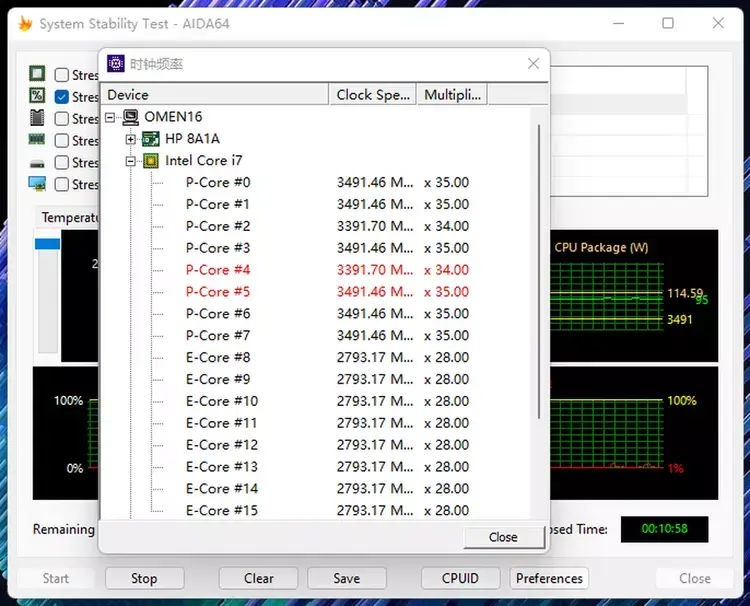Open the CPUID panel
This screenshot has height=606, width=750.
coord(460,578)
